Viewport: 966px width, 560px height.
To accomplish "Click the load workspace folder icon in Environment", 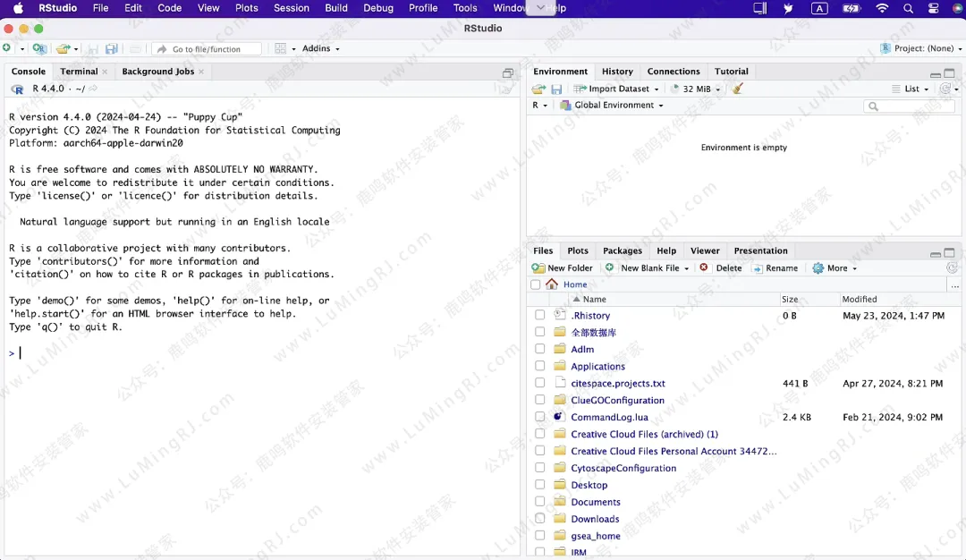I will 538,89.
